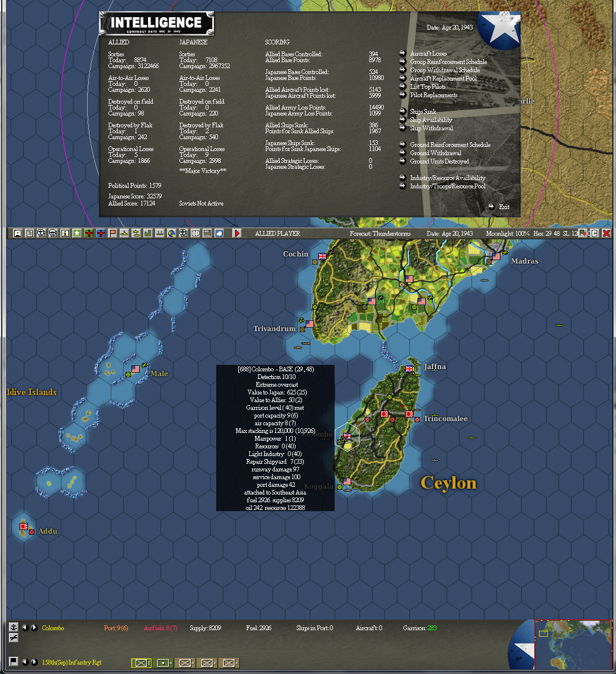Screen dimensions: 616x674
Task: Click the Japanese flag at Addu
Action: pos(24,527)
